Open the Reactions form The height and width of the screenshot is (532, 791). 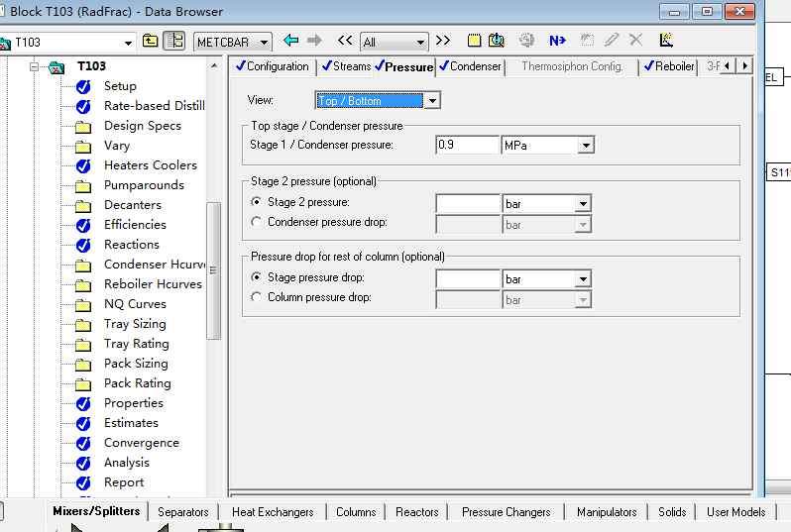pyautogui.click(x=131, y=244)
